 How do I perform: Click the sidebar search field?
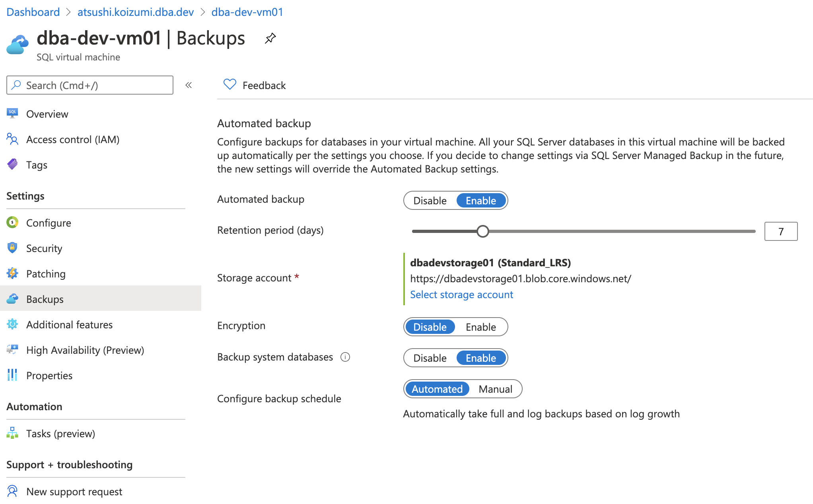[90, 85]
